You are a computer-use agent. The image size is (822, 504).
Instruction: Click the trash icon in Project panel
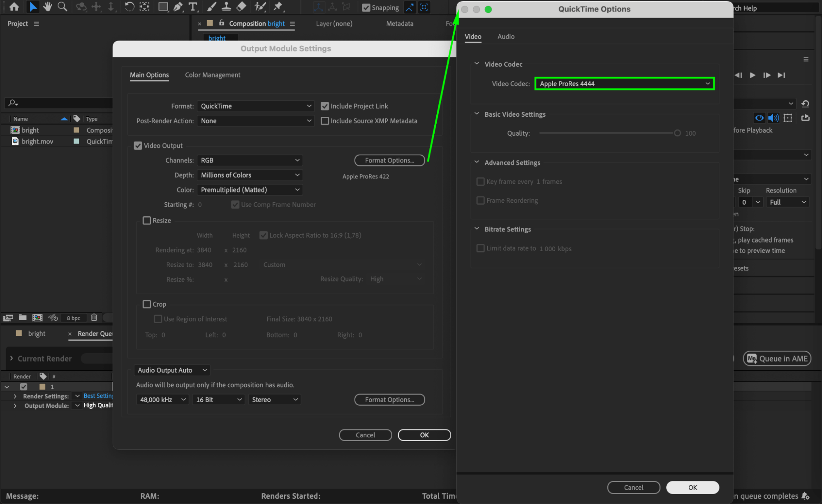[94, 317]
